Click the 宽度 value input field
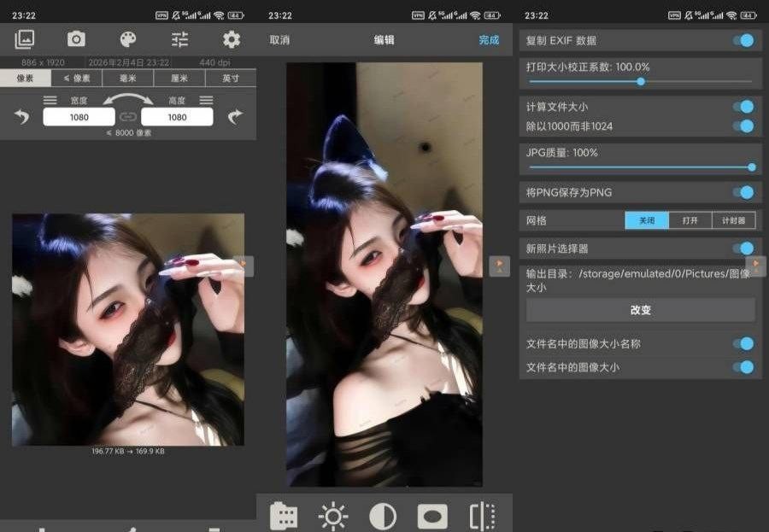The height and width of the screenshot is (532, 769). tap(79, 117)
